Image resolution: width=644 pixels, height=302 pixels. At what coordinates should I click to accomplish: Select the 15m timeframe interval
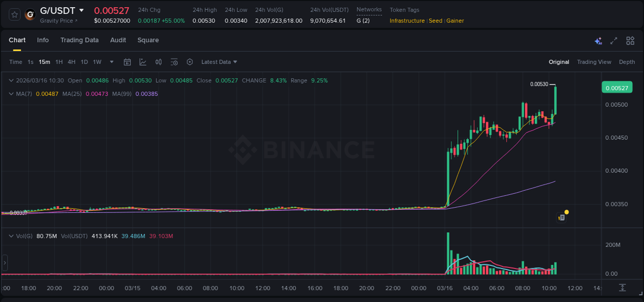pyautogui.click(x=44, y=62)
